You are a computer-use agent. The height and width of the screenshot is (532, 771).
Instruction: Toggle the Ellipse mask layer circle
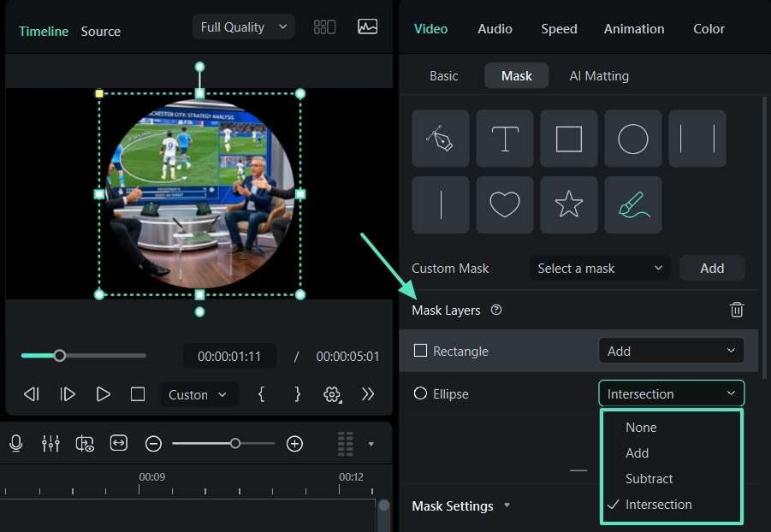point(420,393)
